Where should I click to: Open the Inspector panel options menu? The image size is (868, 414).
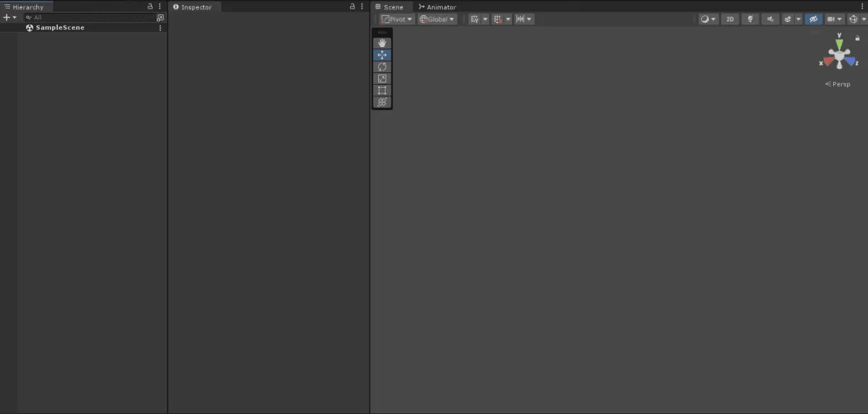(362, 7)
